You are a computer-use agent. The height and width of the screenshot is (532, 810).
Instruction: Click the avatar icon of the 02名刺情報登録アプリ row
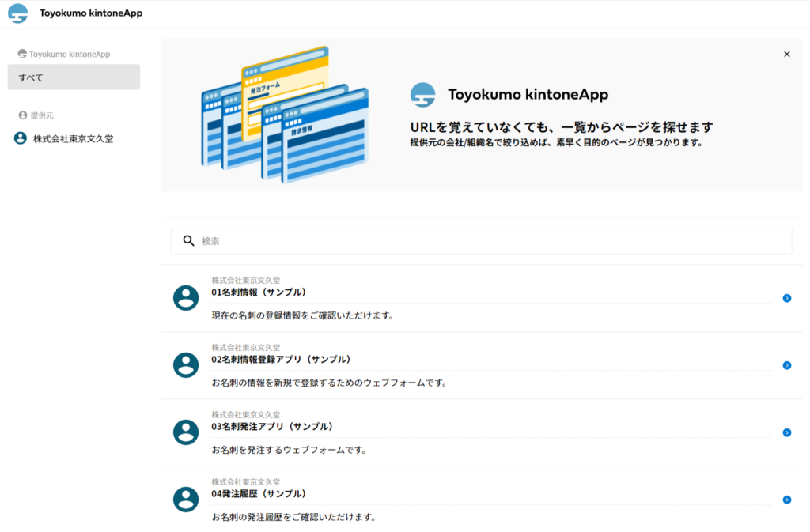tap(186, 365)
